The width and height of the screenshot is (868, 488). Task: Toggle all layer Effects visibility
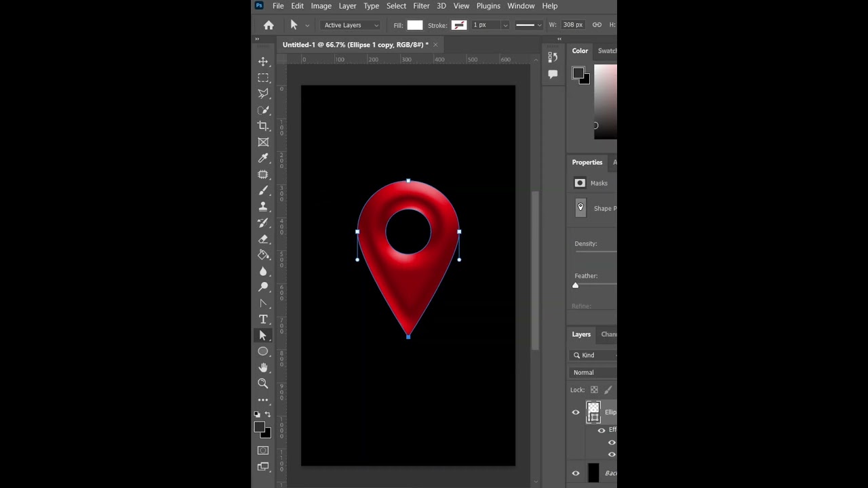click(601, 430)
